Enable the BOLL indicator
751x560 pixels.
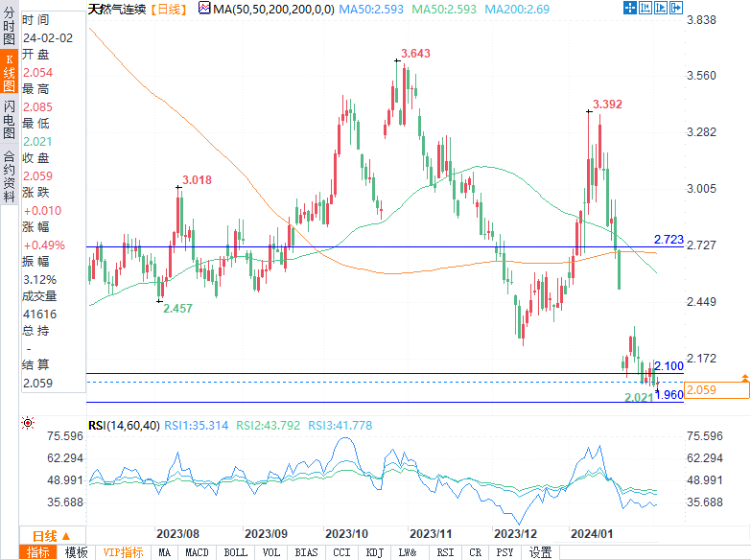235,552
